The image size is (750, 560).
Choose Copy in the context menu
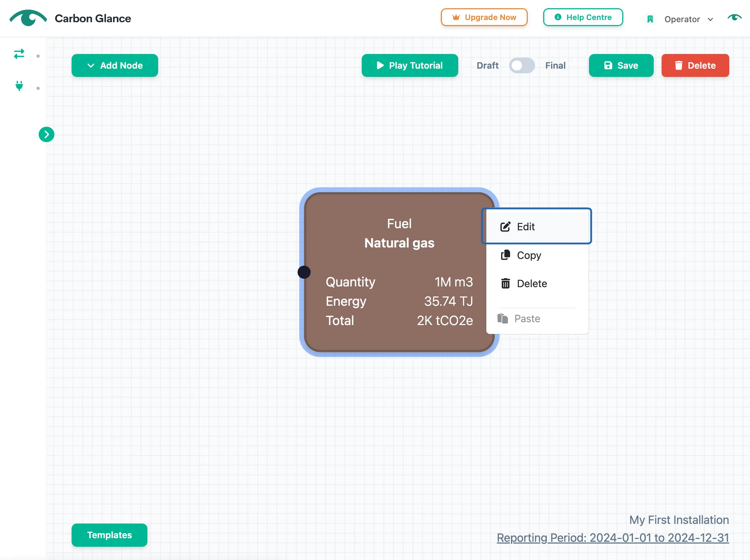[537, 255]
